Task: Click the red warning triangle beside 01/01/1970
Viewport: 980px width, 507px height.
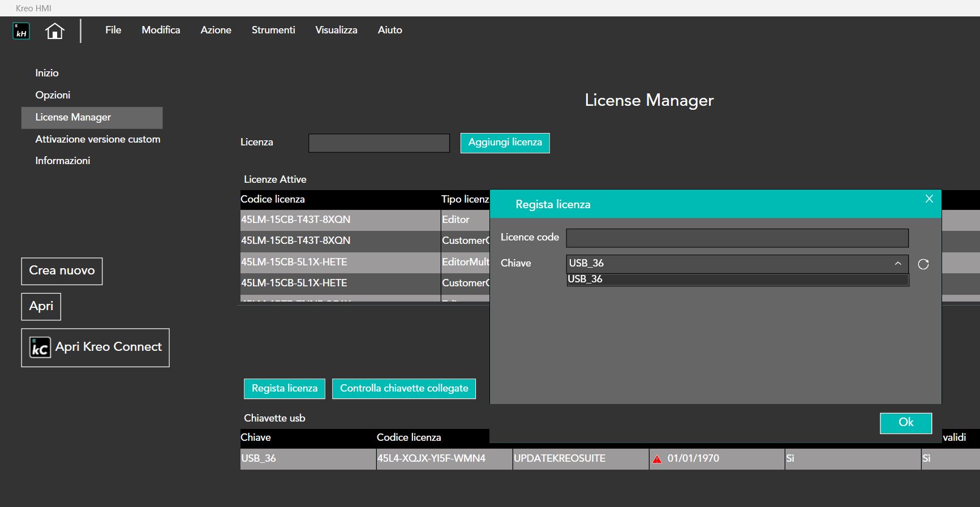Action: pos(657,459)
